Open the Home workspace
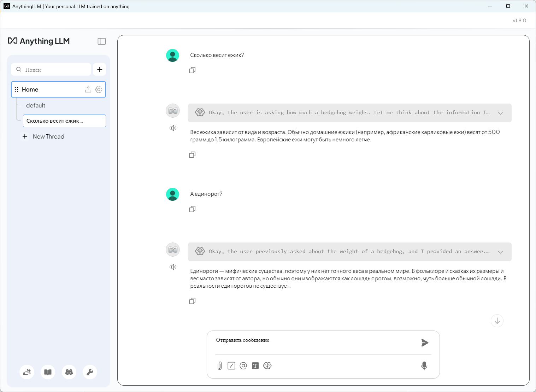The width and height of the screenshot is (536, 392). pos(58,89)
